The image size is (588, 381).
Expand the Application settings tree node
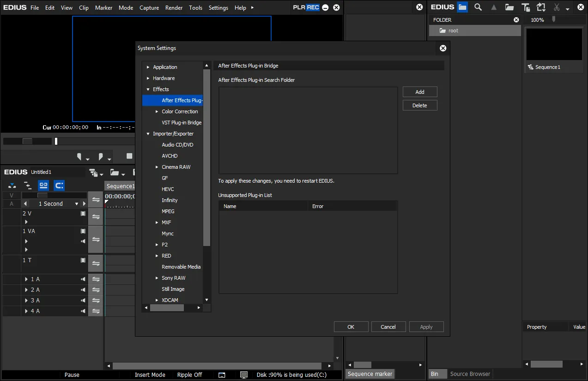point(148,67)
